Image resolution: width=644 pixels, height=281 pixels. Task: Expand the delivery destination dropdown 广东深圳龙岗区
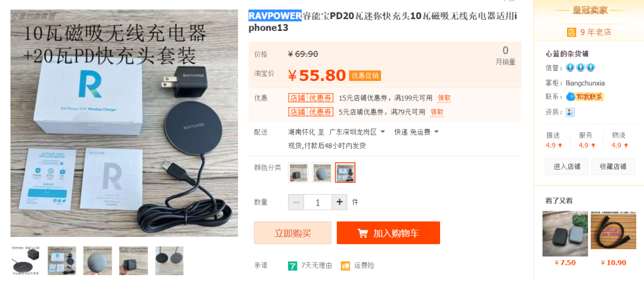pyautogui.click(x=357, y=132)
